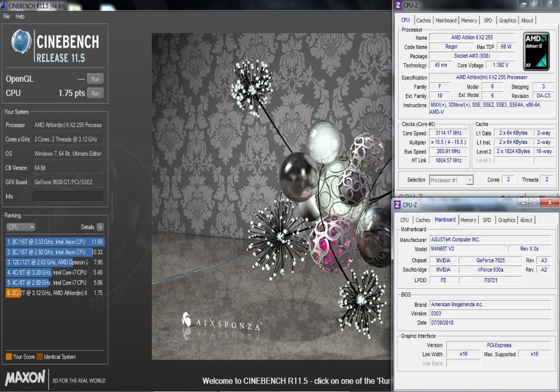Click the Code Name Regor field
Screen dimensions: 560x392
tap(451, 47)
